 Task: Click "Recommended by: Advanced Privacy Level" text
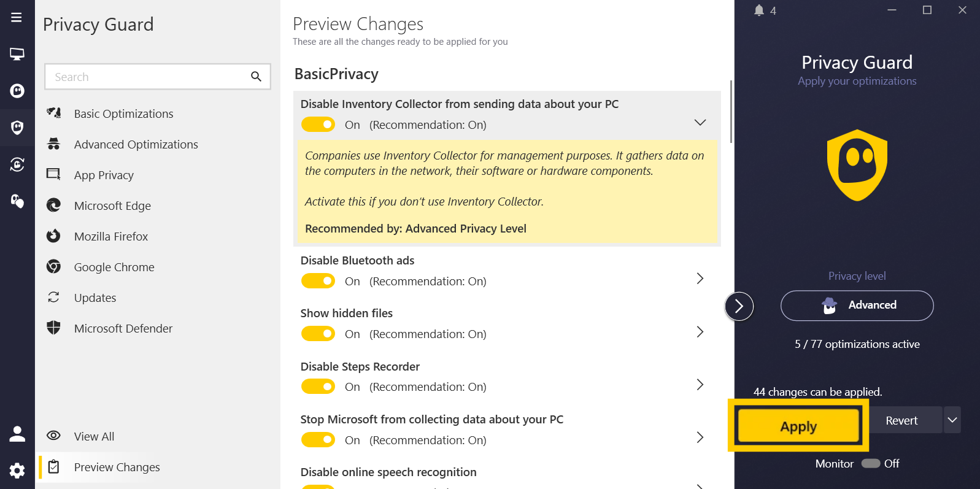coord(415,228)
